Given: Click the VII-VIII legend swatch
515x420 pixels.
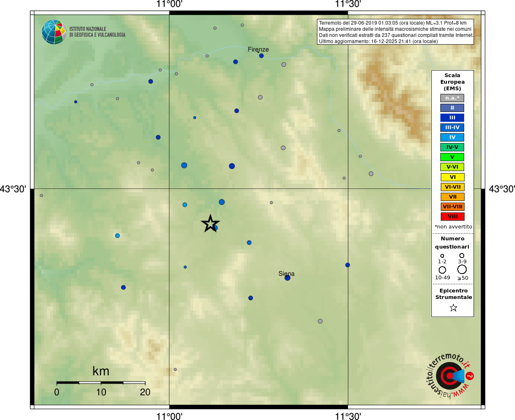Looking at the screenshot, I should click(452, 207).
